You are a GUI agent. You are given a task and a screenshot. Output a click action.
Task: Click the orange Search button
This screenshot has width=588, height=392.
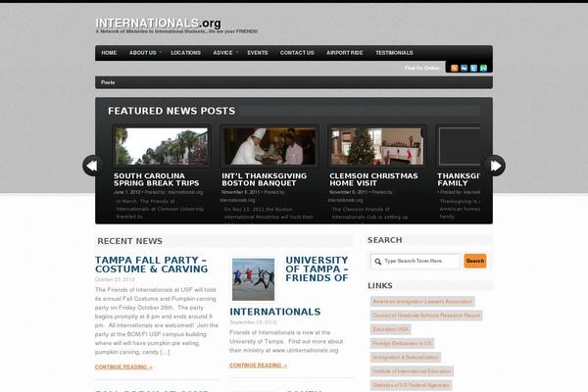475,261
